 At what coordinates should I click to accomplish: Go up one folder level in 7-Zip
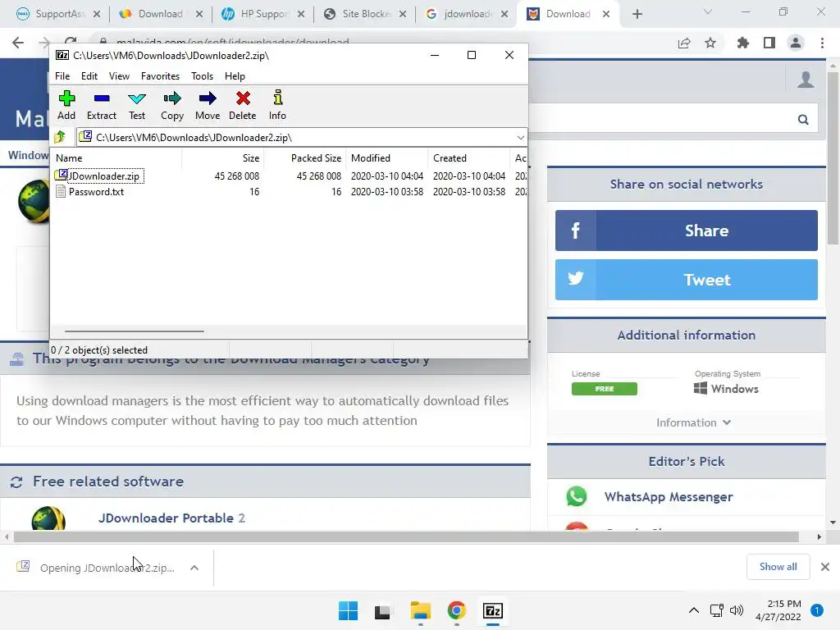[x=60, y=137]
